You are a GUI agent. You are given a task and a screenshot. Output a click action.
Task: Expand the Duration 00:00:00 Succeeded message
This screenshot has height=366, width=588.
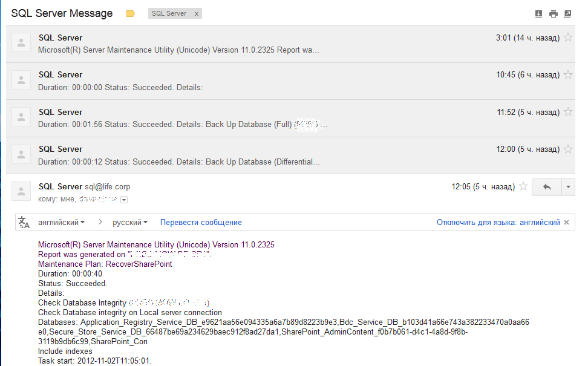click(x=290, y=81)
